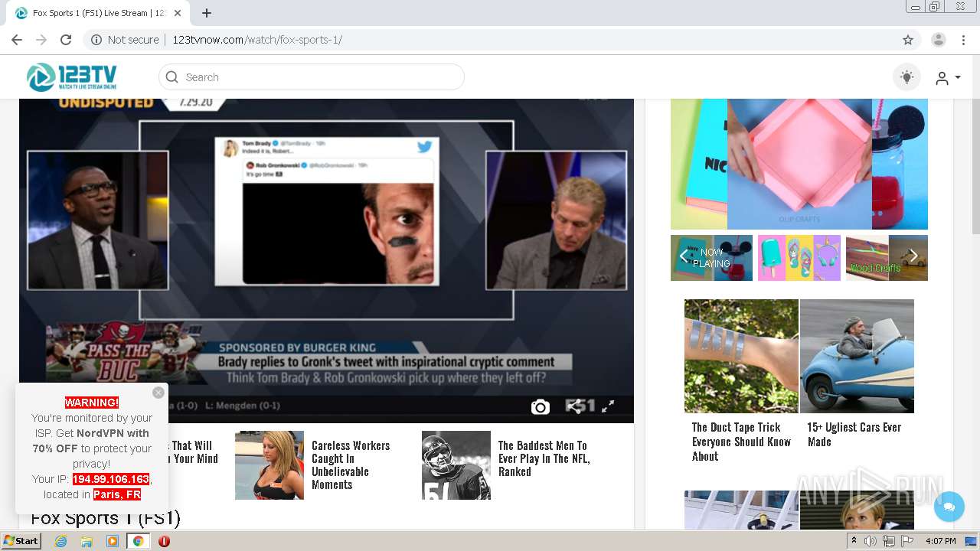
Task: Click the pink craft video ad
Action: coord(799,164)
